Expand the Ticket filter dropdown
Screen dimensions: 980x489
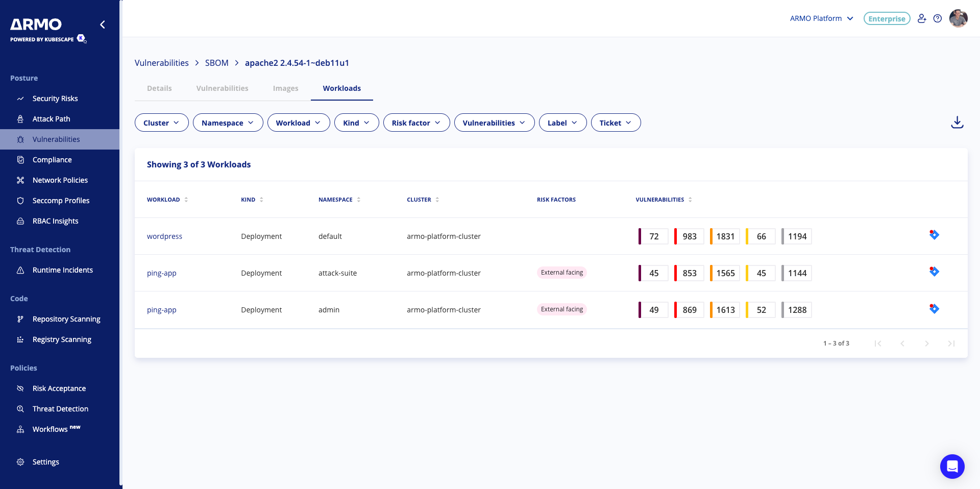coord(616,123)
